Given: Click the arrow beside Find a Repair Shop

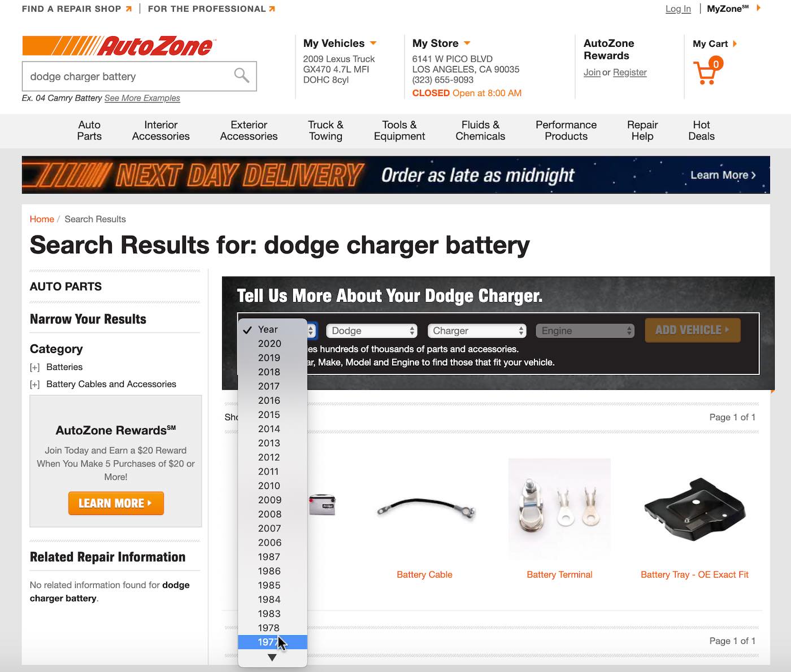Looking at the screenshot, I should pyautogui.click(x=129, y=9).
